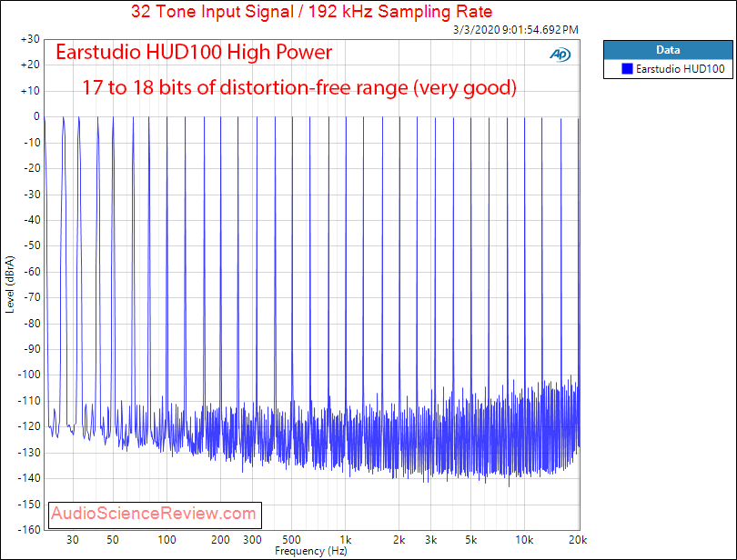Click the blue Earstudio HUD100 legend swatch

(x=627, y=69)
